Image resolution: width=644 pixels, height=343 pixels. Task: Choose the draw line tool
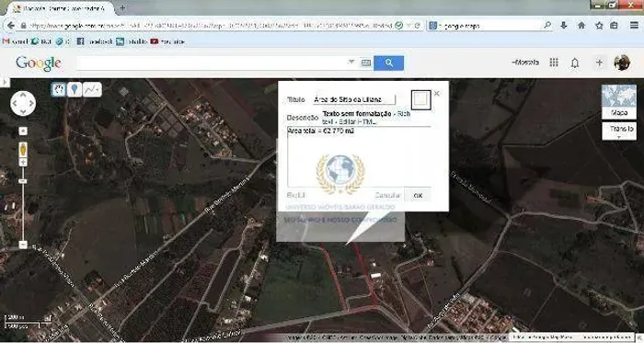point(92,89)
